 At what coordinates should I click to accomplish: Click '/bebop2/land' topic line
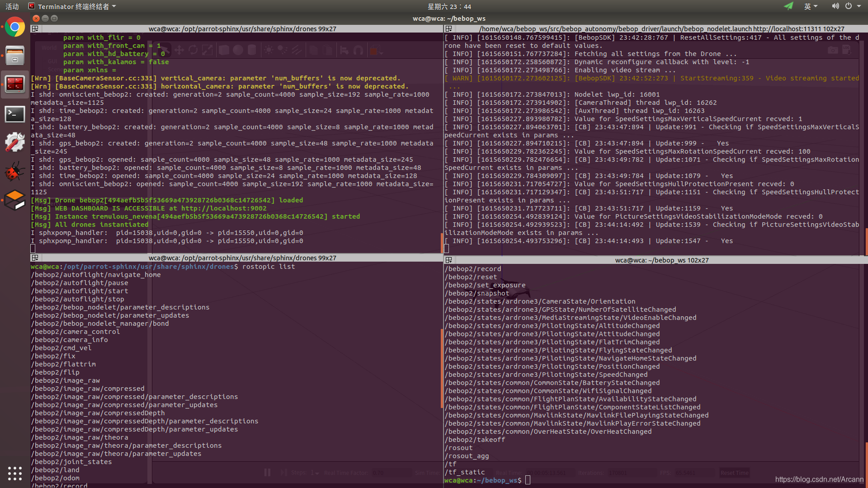[55, 470]
